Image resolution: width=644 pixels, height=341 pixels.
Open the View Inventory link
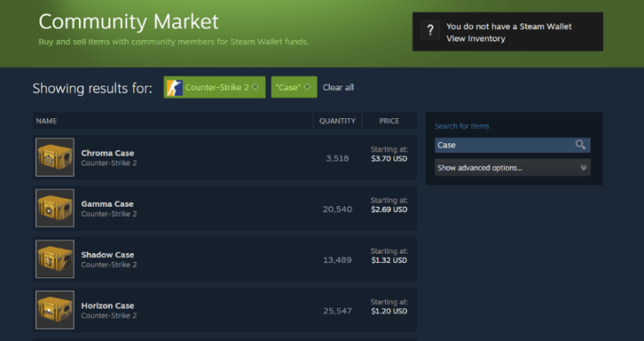tap(475, 39)
